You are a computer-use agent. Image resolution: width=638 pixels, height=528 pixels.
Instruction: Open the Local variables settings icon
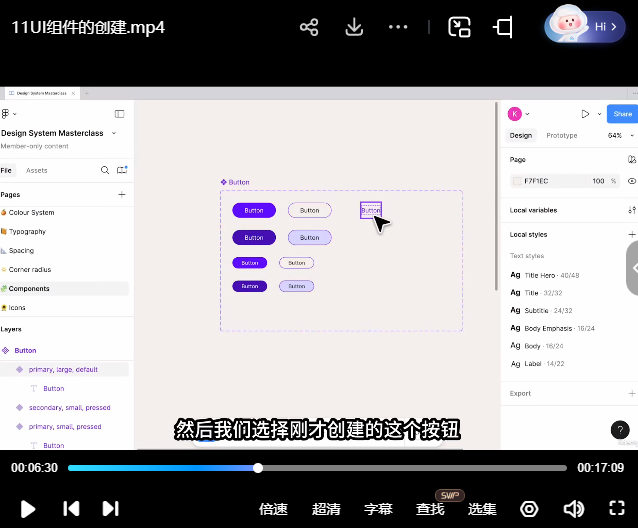pos(631,210)
